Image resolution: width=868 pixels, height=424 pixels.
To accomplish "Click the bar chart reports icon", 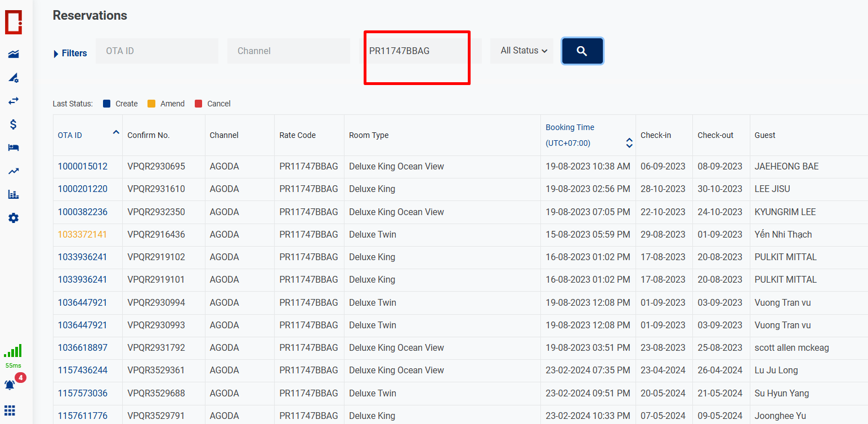I will (14, 194).
